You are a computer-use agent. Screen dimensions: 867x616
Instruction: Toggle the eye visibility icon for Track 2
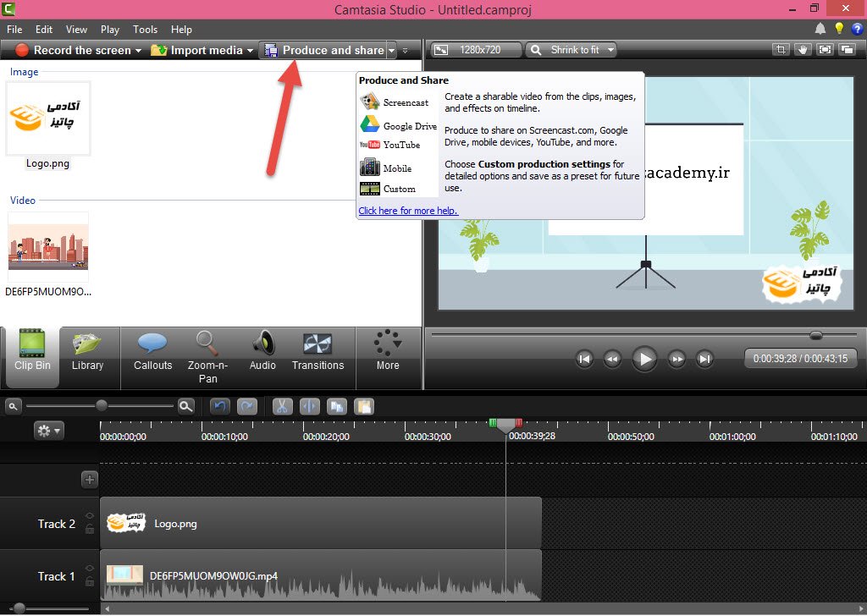(90, 516)
